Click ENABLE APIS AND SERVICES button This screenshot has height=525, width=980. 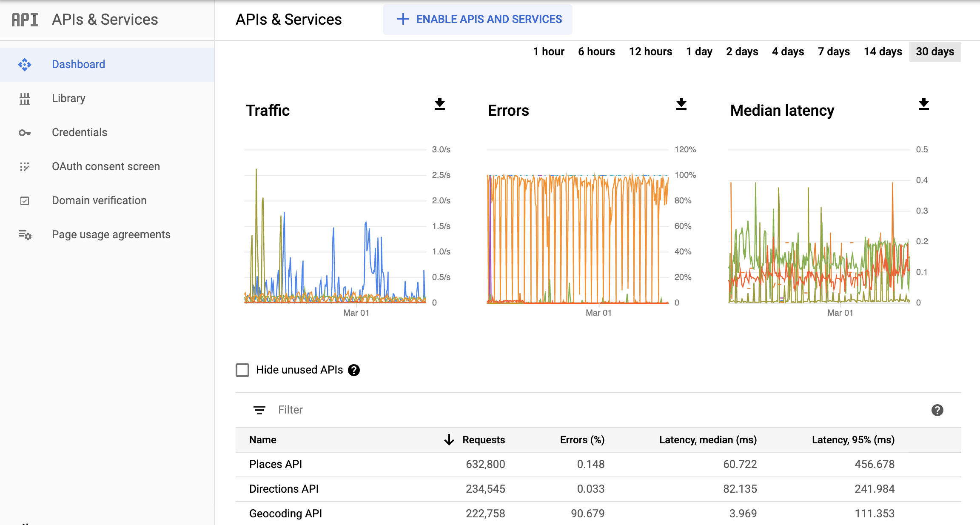click(x=479, y=19)
